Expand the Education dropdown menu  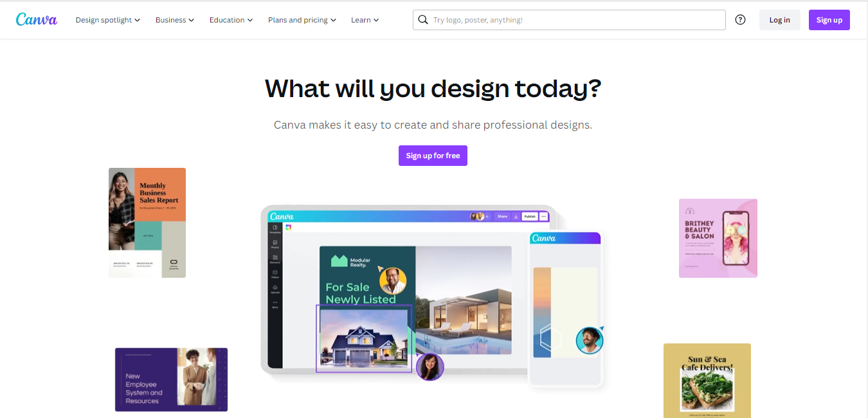[231, 20]
